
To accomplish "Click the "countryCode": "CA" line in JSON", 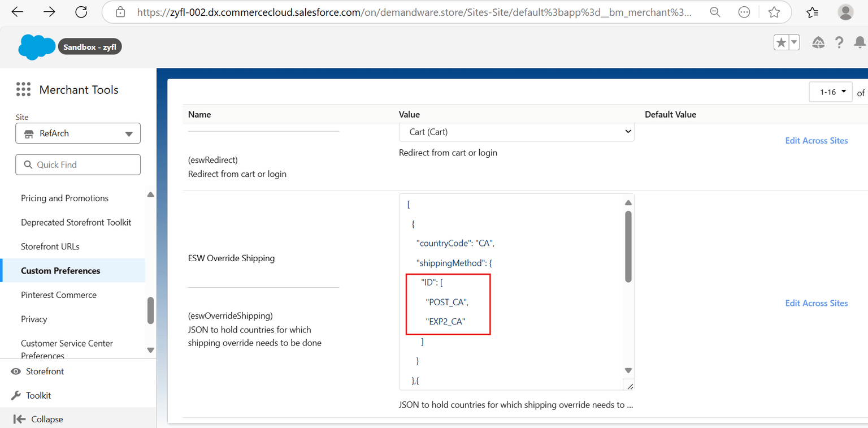I will click(x=455, y=243).
